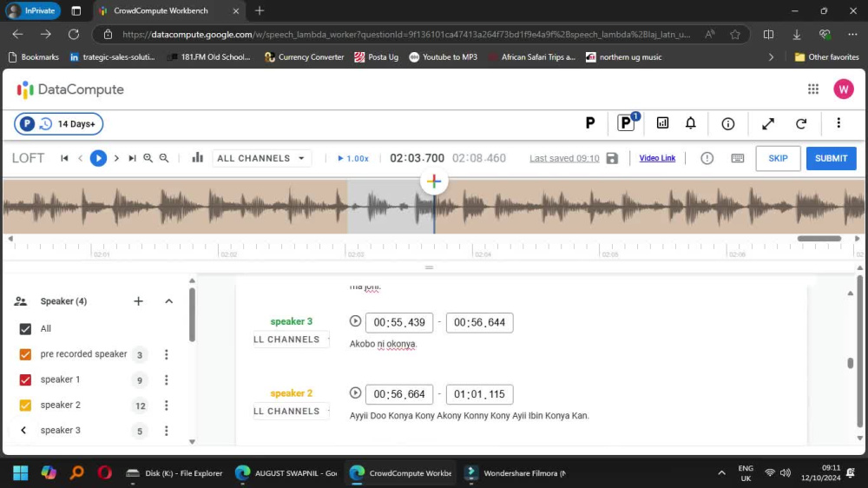Toggle fullscreen with the expand arrows icon
Image resolution: width=868 pixels, height=488 pixels.
(x=768, y=123)
